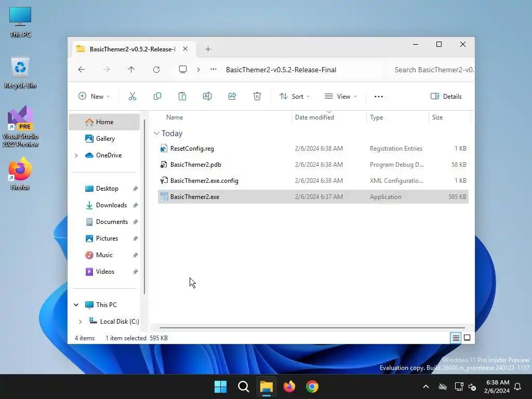The height and width of the screenshot is (399, 532).
Task: Click the address bar folder name
Action: 281,70
